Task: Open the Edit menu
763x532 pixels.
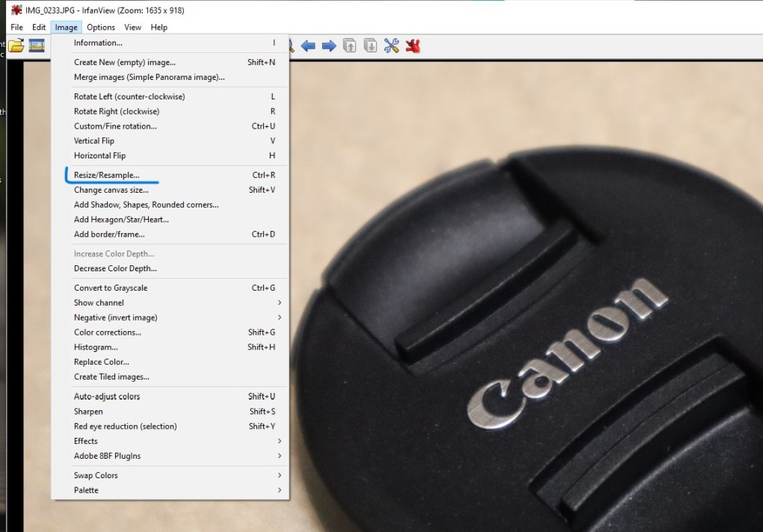Action: click(x=39, y=27)
